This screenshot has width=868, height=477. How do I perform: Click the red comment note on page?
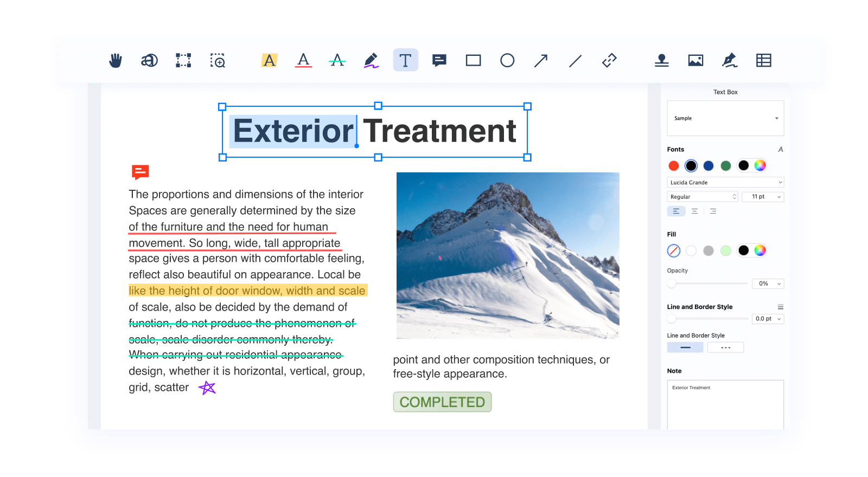[140, 172]
